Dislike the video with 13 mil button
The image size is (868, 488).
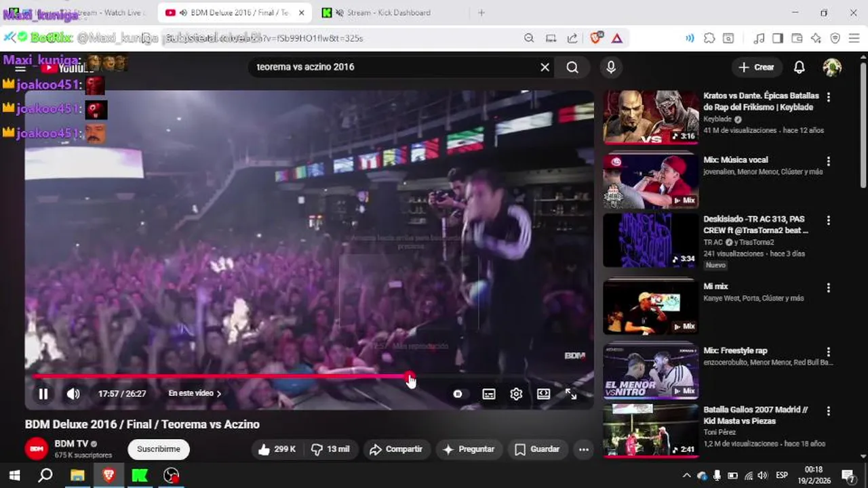pyautogui.click(x=330, y=449)
